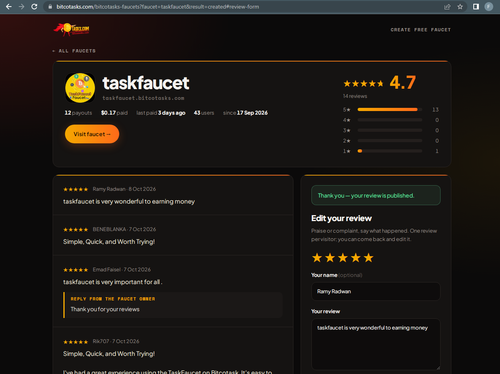Screen dimensions: 500x374
Task: Open the Create Free Faucet menu link
Action: point(421,30)
